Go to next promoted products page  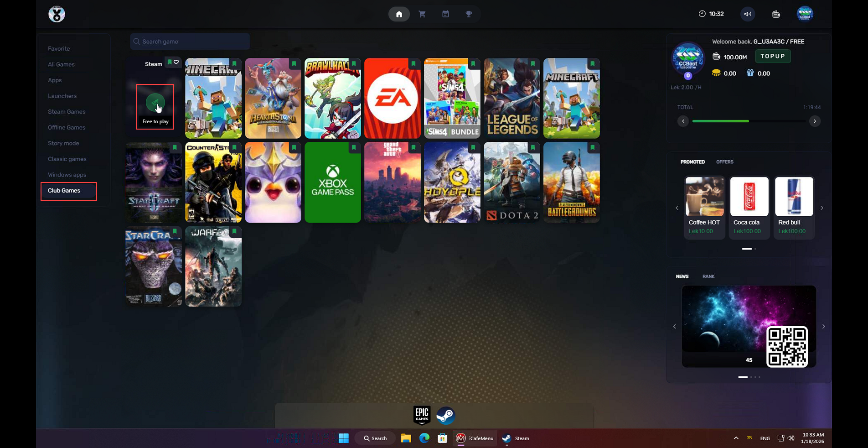[x=822, y=208]
